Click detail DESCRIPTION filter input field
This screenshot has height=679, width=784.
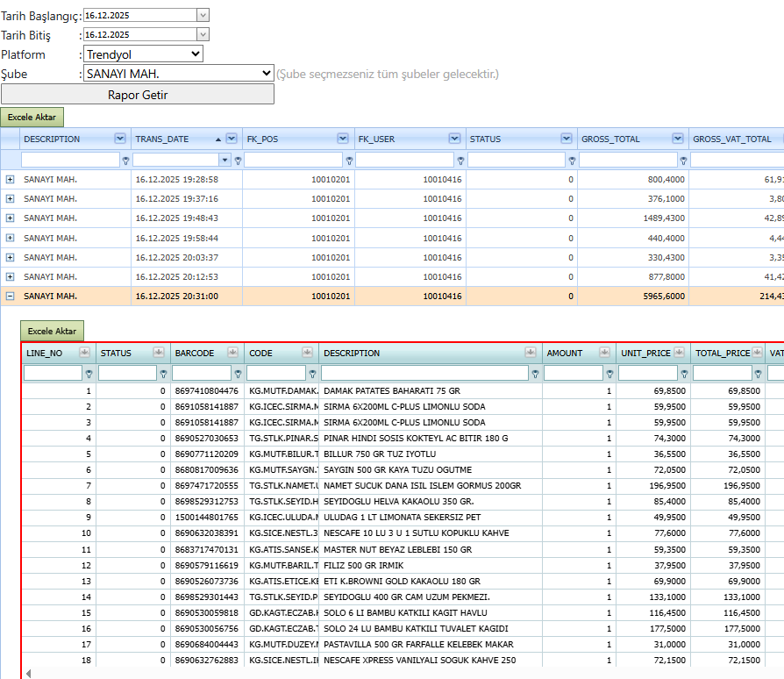coord(424,373)
